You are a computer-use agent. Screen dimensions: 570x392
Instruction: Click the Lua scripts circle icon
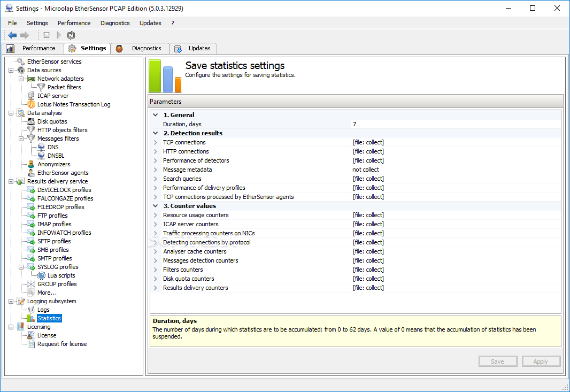pos(42,275)
